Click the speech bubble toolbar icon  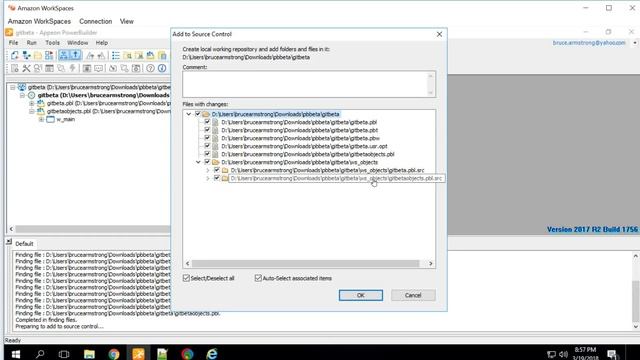coord(98,68)
